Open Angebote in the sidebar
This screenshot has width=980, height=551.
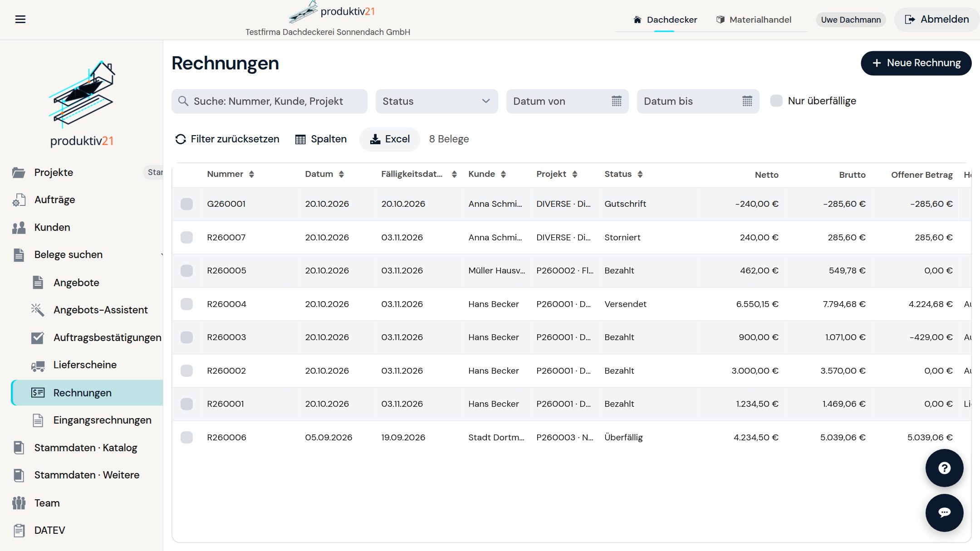pos(76,283)
